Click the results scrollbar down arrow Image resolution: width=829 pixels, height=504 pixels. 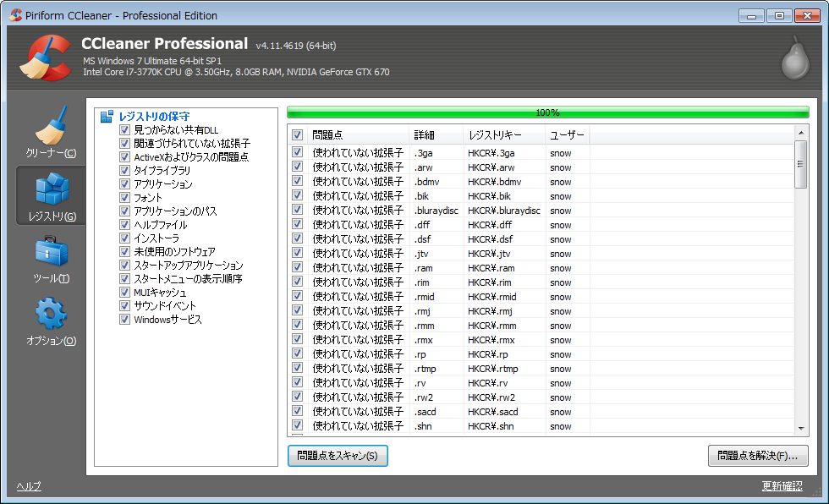(801, 429)
